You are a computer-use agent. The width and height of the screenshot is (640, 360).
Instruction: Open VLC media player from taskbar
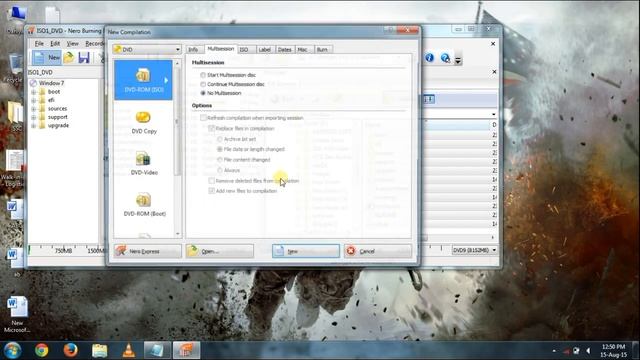pyautogui.click(x=129, y=350)
